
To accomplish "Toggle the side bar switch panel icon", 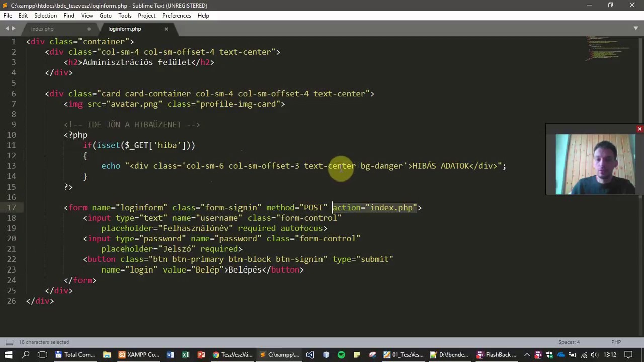I will [9, 342].
